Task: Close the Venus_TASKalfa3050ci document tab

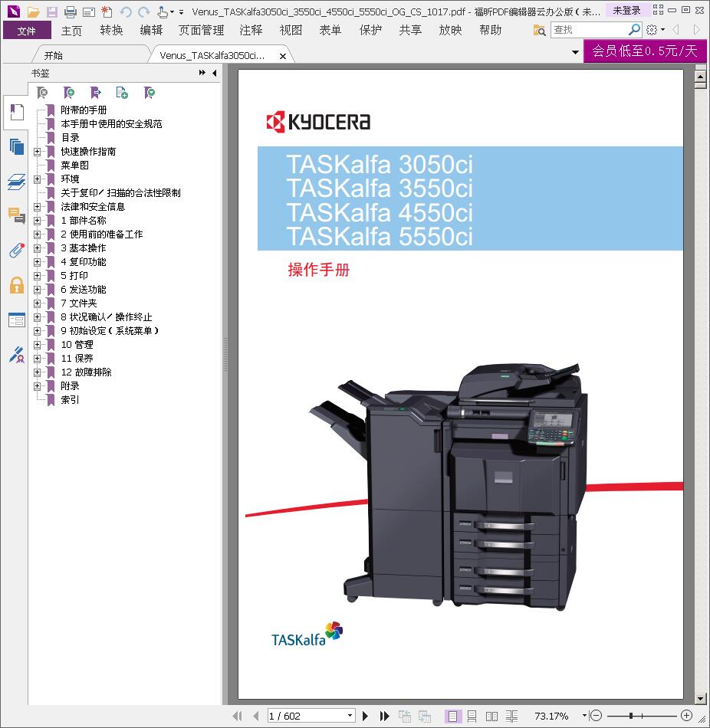Action: pos(282,56)
